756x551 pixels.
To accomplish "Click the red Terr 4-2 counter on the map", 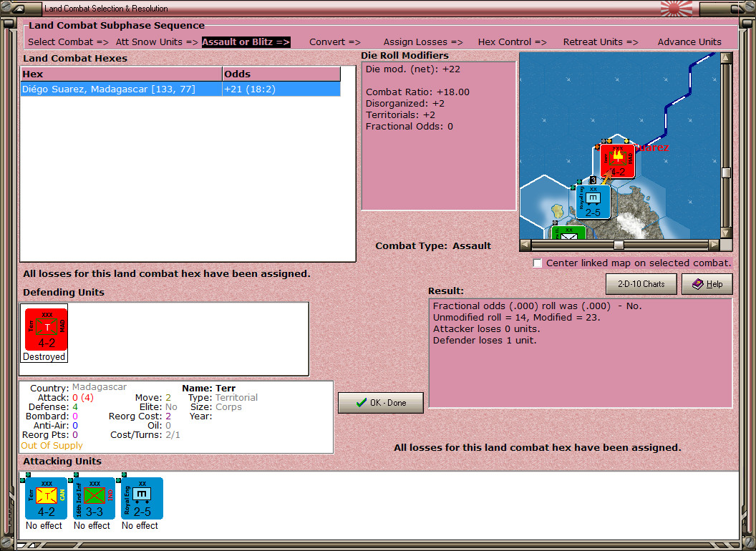I will tap(618, 161).
